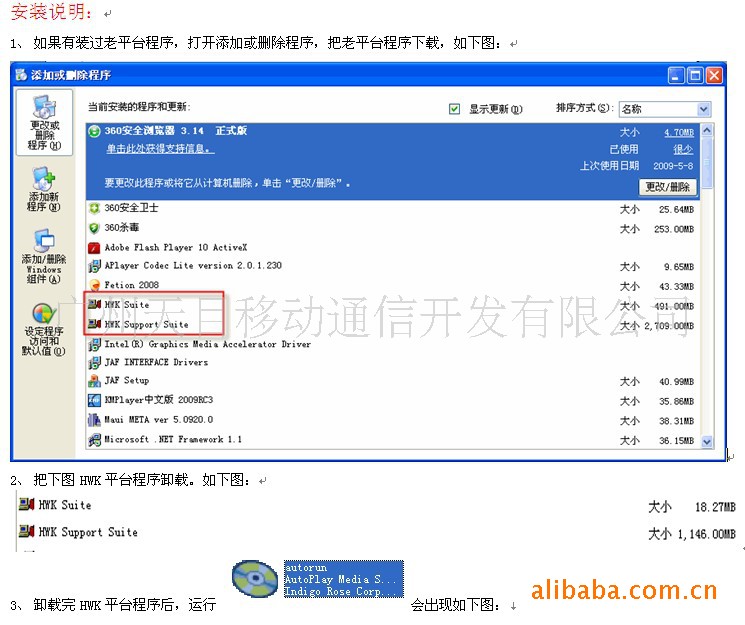Click the 360安全卫士 icon
Screen dimensions: 745x625
pos(94,208)
